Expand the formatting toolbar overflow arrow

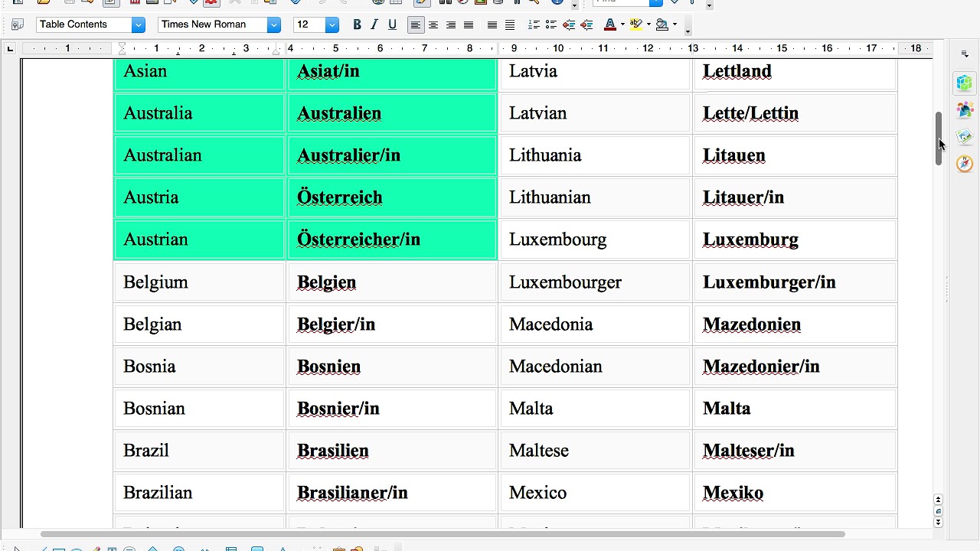tap(688, 31)
